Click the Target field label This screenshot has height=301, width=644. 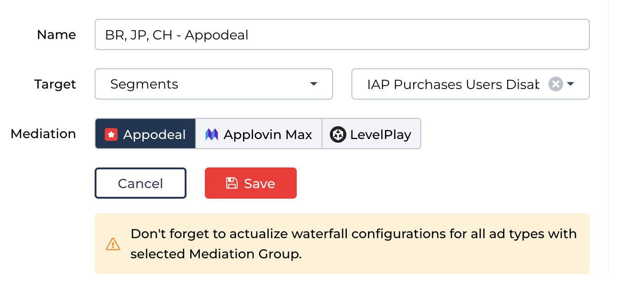click(55, 84)
